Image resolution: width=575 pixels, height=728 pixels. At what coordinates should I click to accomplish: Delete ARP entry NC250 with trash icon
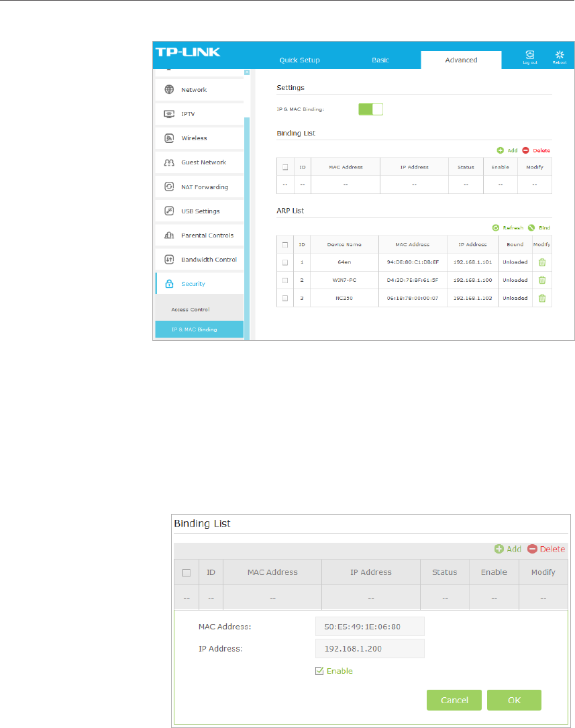tap(542, 298)
